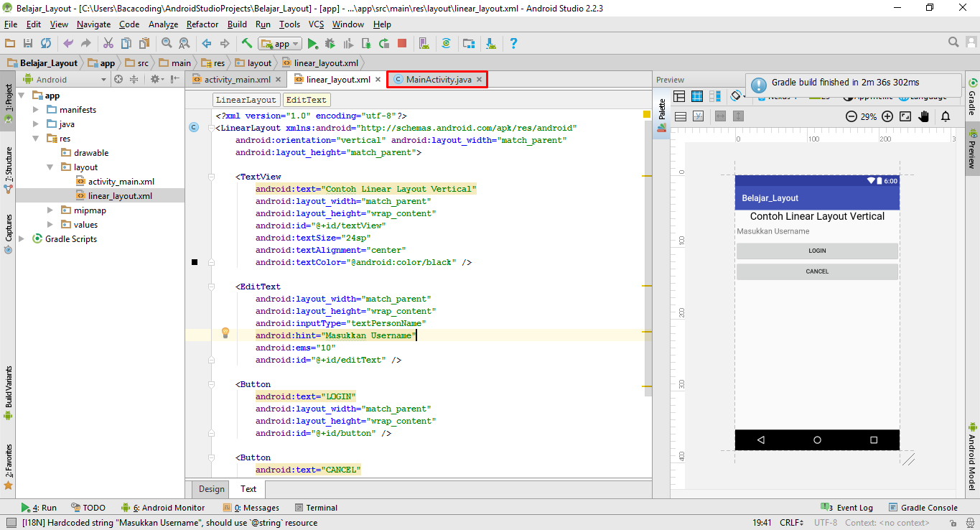980x530 pixels.
Task: Decrease preview zoom using the minus control
Action: click(x=850, y=116)
